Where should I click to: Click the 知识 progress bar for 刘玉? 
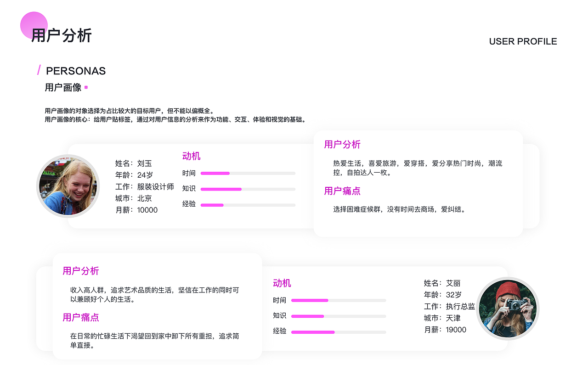click(x=248, y=189)
